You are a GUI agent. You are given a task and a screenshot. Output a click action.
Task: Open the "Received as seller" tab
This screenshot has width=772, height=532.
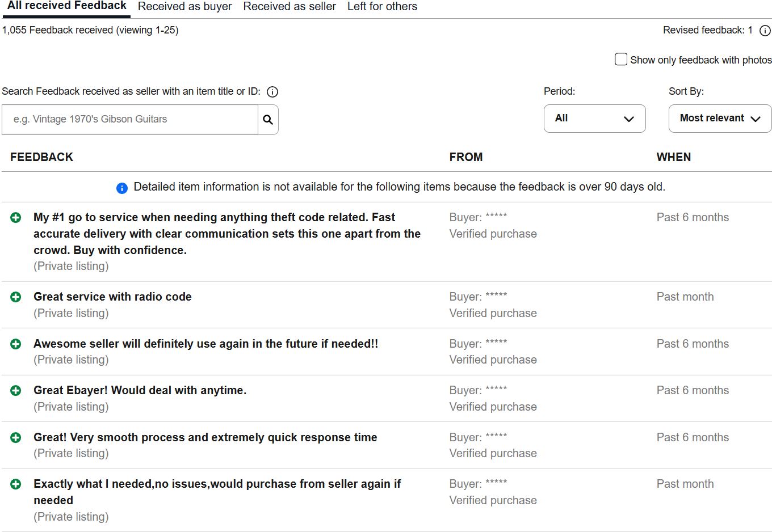tap(289, 6)
